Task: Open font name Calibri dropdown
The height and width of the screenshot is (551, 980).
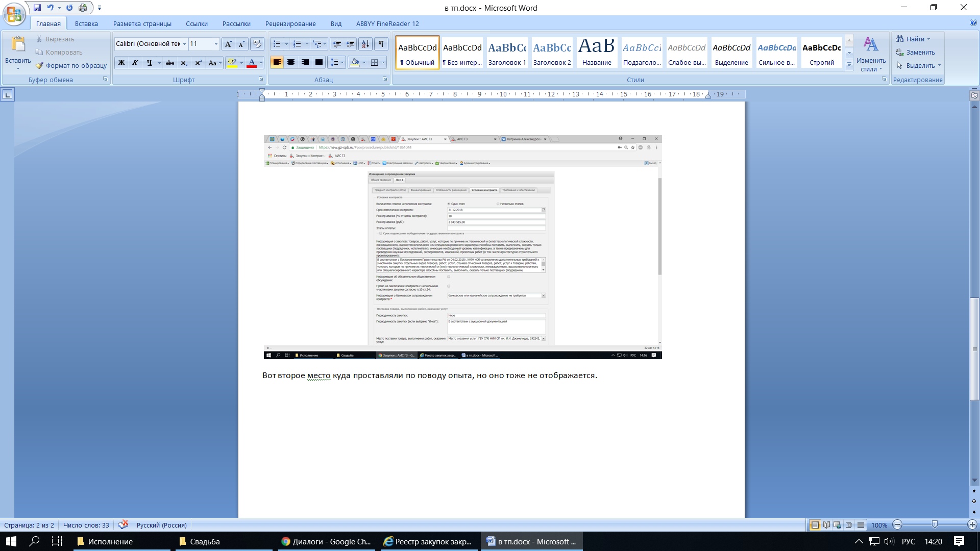Action: click(184, 44)
